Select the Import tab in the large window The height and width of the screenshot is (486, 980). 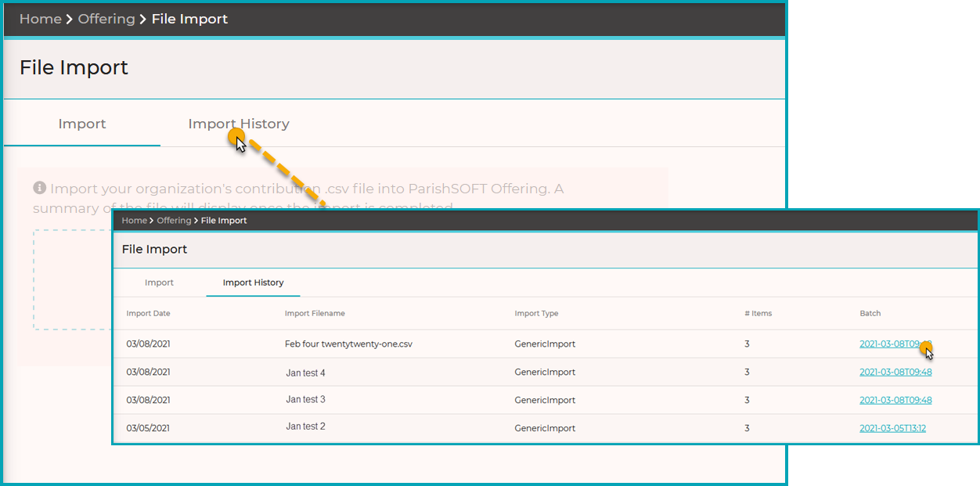point(82,124)
